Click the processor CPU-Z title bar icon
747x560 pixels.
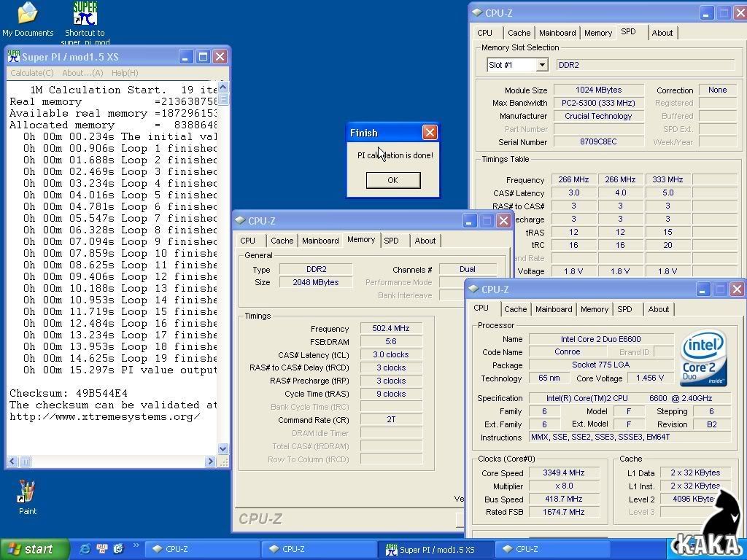tap(474, 289)
